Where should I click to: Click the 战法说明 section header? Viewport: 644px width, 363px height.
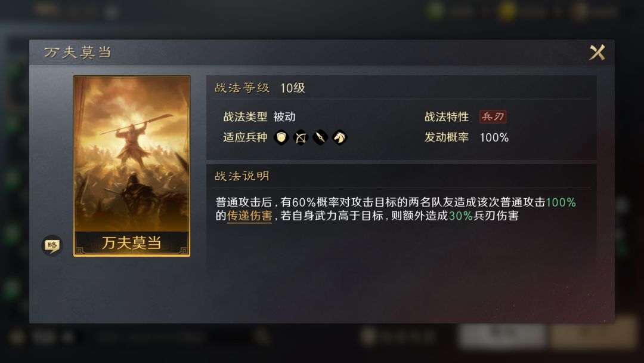(x=242, y=176)
